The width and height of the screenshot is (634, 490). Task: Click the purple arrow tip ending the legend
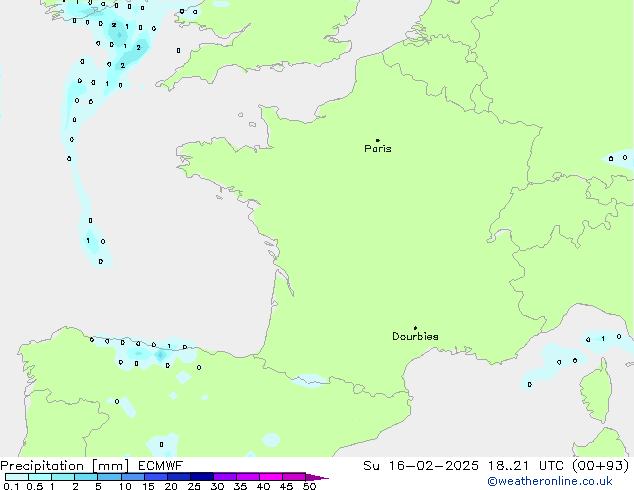(x=317, y=477)
